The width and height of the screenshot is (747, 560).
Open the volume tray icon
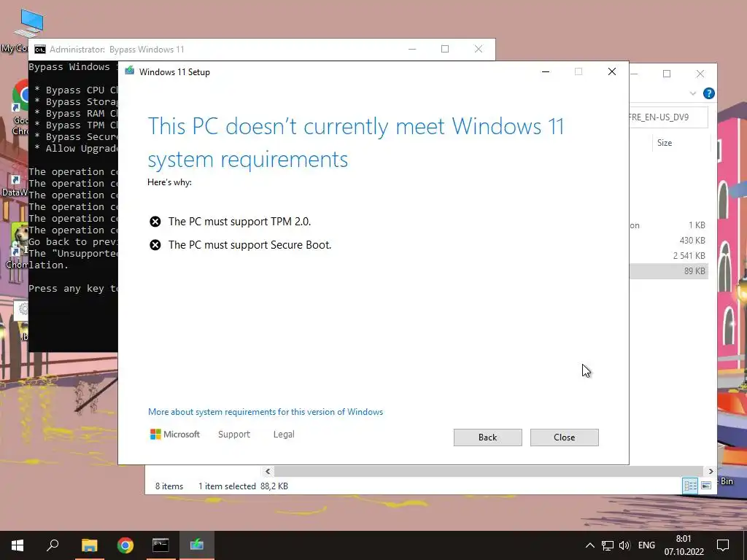tap(624, 545)
